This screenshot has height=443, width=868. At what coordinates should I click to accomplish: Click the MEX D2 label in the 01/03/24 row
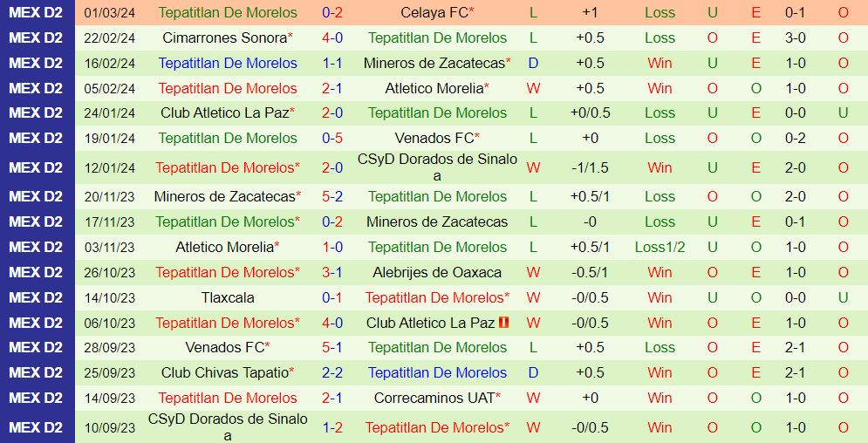36,12
